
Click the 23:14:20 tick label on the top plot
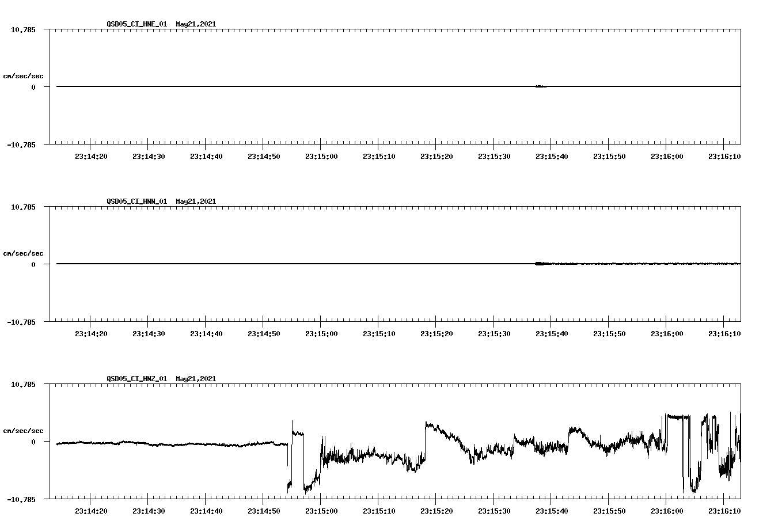(90, 155)
